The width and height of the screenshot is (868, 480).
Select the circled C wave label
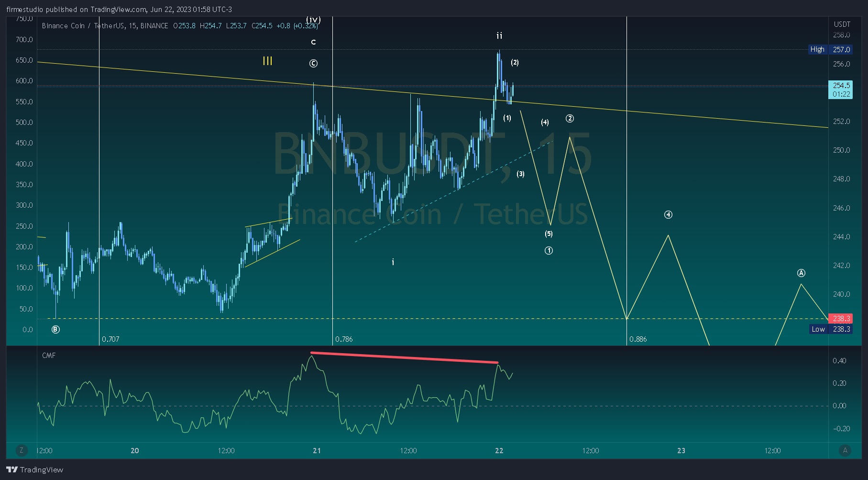(x=313, y=63)
